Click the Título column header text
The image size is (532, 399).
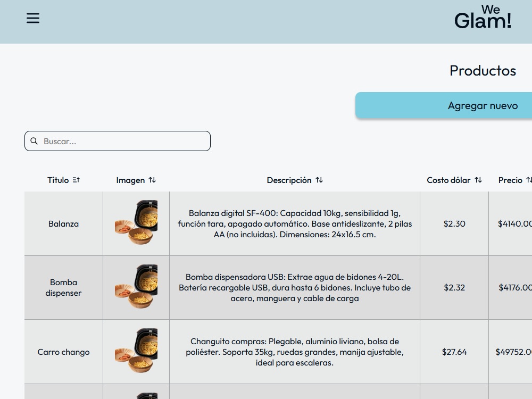pos(58,180)
